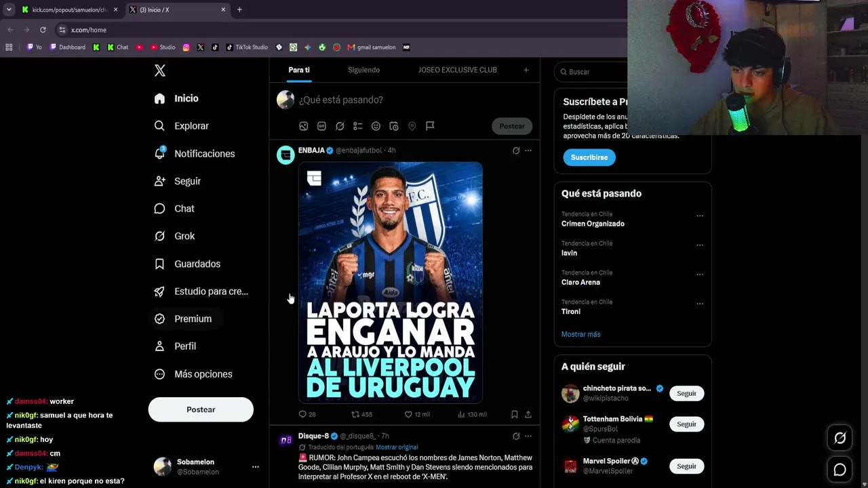Click the Mostrar original translation link
Image resolution: width=868 pixels, height=488 pixels.
(x=397, y=447)
